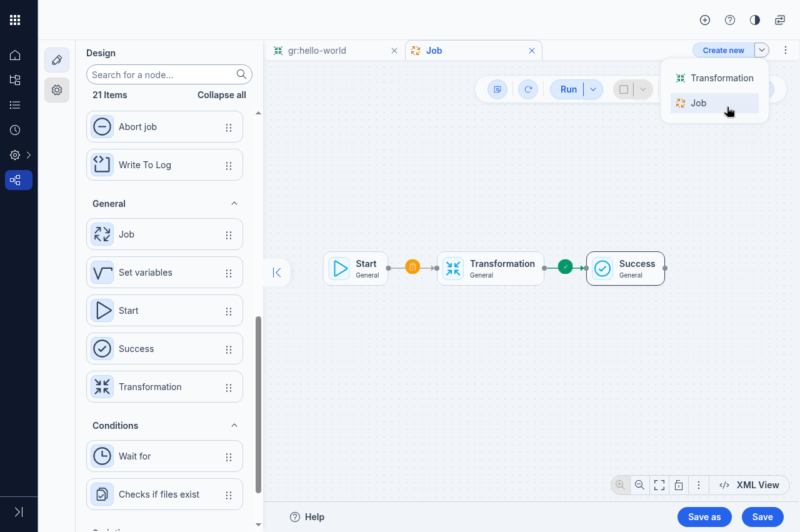The image size is (800, 532).
Task: Click the fit to screen icon
Action: [659, 485]
